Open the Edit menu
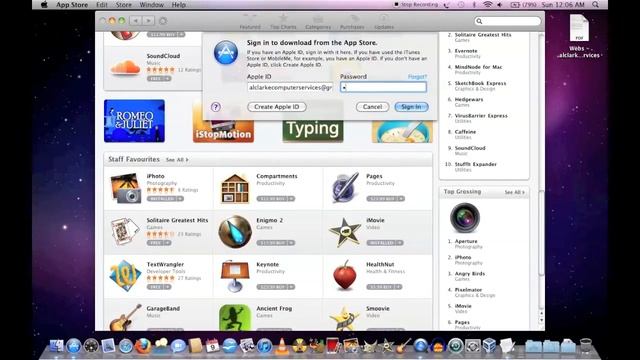 pos(102,5)
